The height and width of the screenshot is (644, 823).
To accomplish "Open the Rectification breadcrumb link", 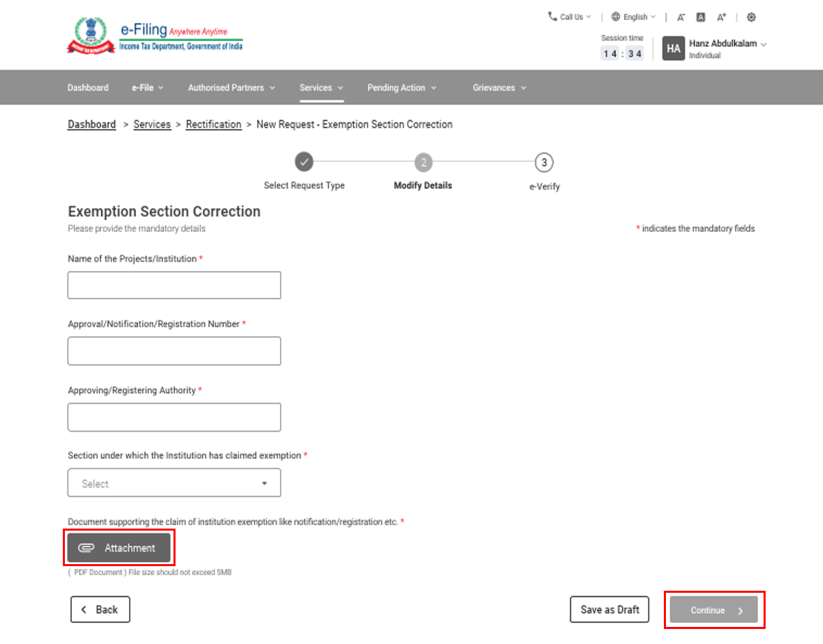I will [214, 124].
